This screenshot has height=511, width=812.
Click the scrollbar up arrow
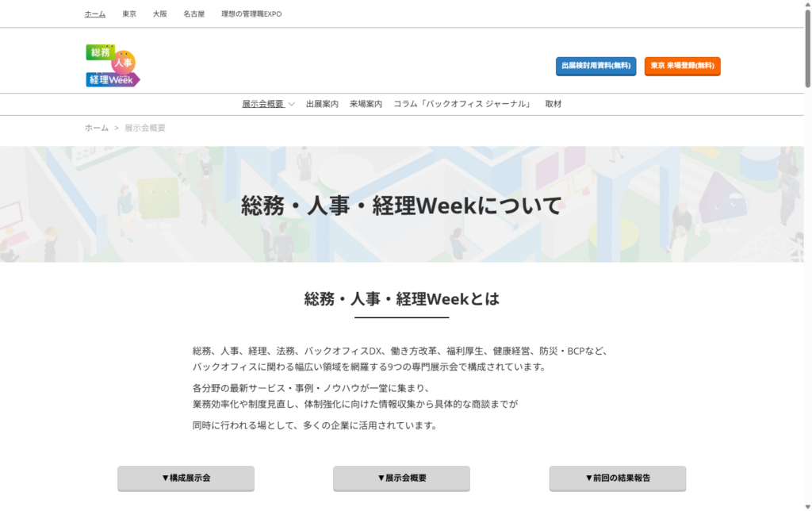[x=807, y=5]
